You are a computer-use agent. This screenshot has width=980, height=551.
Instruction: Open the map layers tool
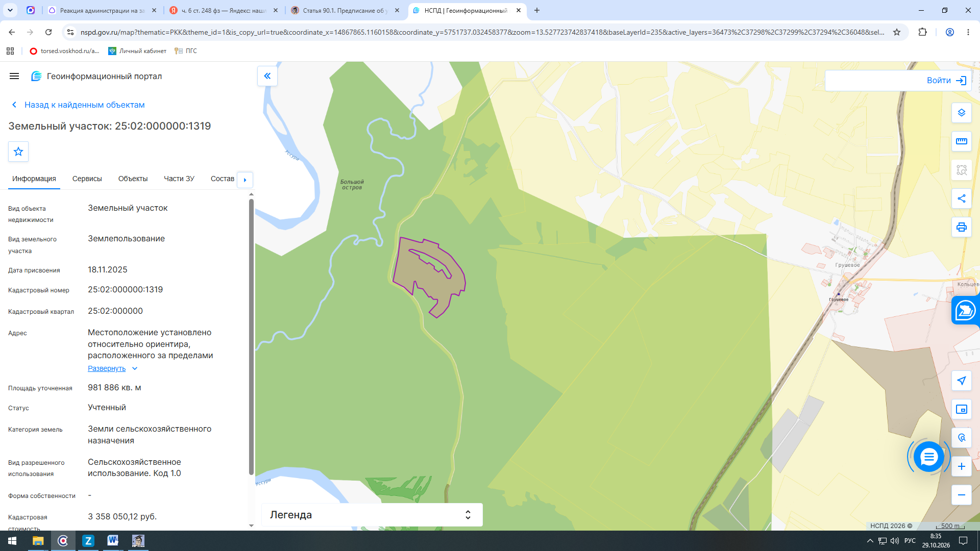pos(961,113)
